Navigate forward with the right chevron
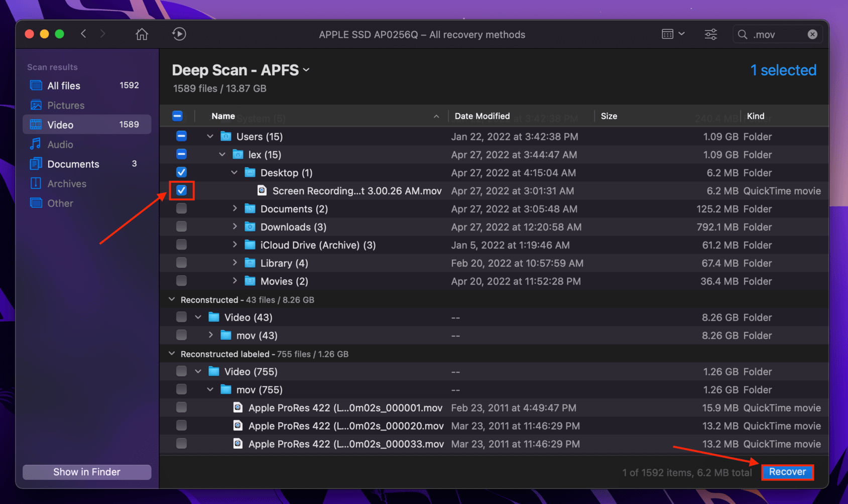Screen dimensions: 848x504 (103, 34)
